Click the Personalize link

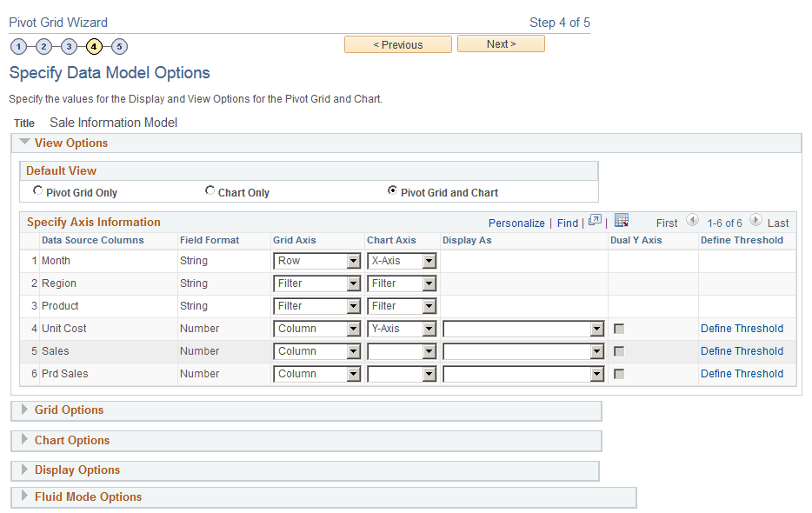(516, 223)
